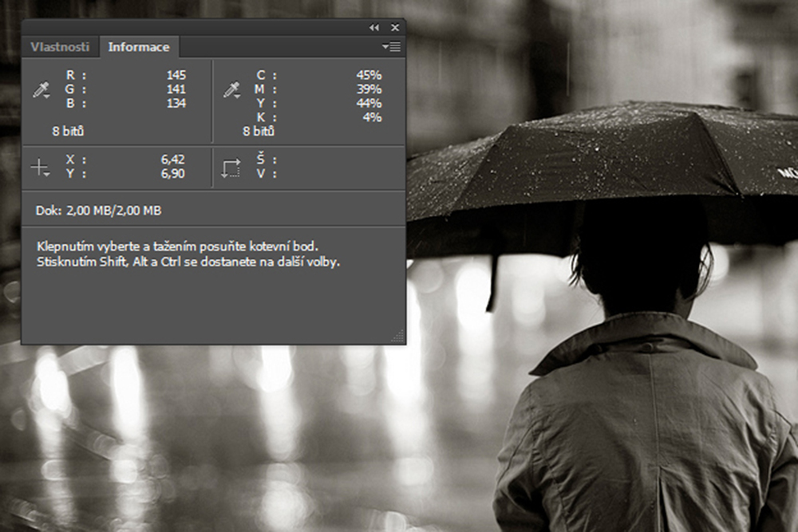Click the R value 145
The width and height of the screenshot is (798, 532).
point(176,76)
